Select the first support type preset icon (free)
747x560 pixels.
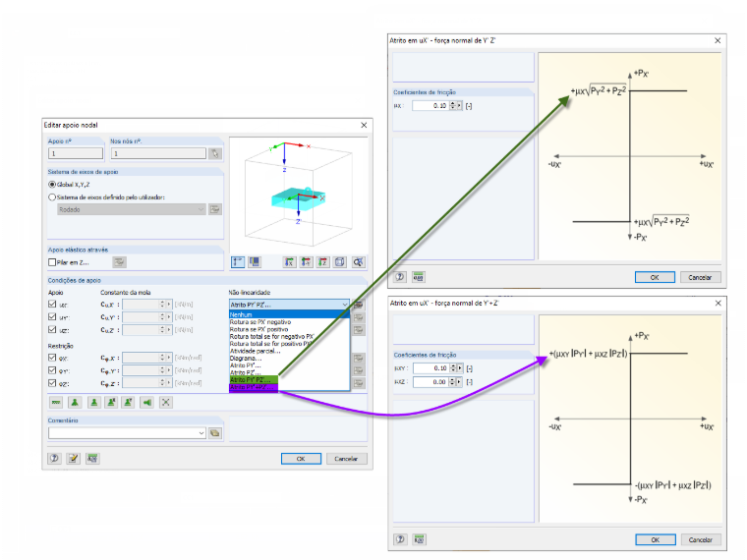click(x=56, y=403)
